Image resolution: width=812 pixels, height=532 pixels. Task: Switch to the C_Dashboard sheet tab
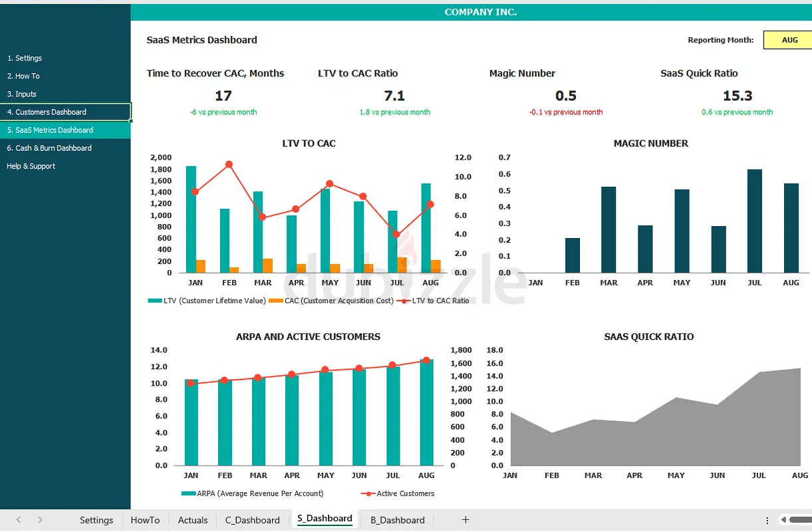(252, 520)
